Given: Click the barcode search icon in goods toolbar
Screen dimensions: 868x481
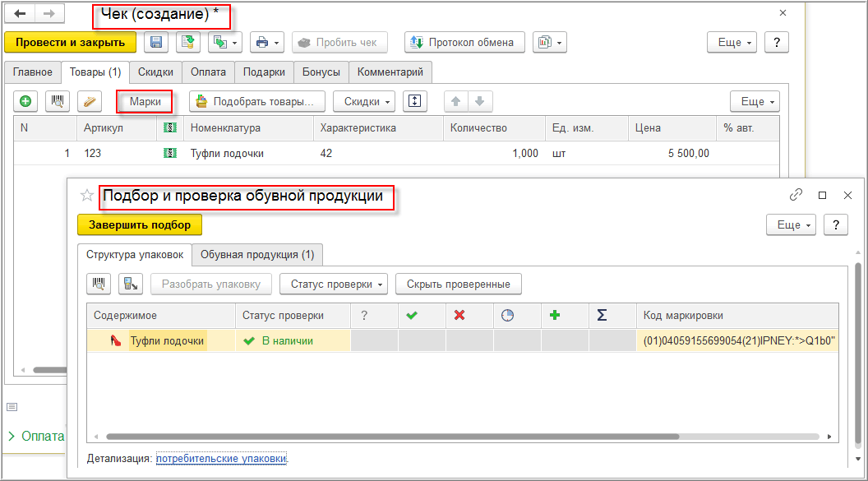Looking at the screenshot, I should (x=57, y=101).
